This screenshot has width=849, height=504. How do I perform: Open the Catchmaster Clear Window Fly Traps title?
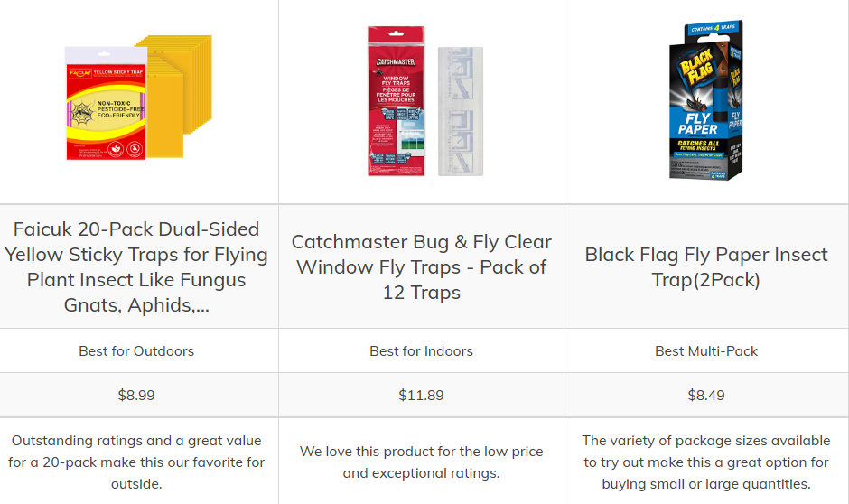click(421, 266)
